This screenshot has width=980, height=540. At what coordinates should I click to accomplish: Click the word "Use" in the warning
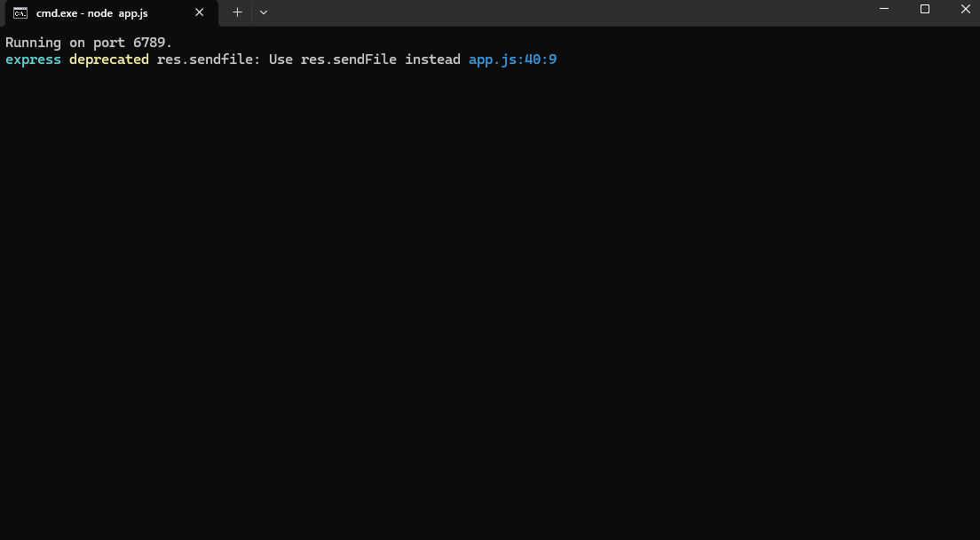281,60
